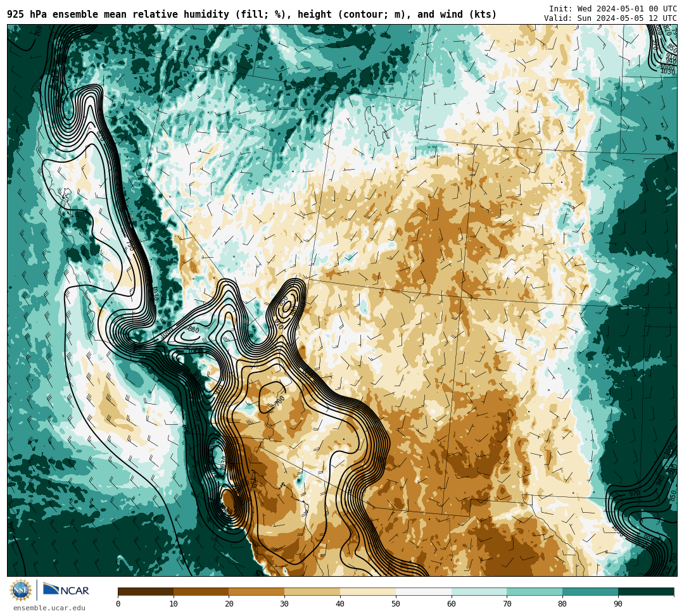684x616 pixels.
Task: Click the 880 height contour label
Action: (193, 330)
